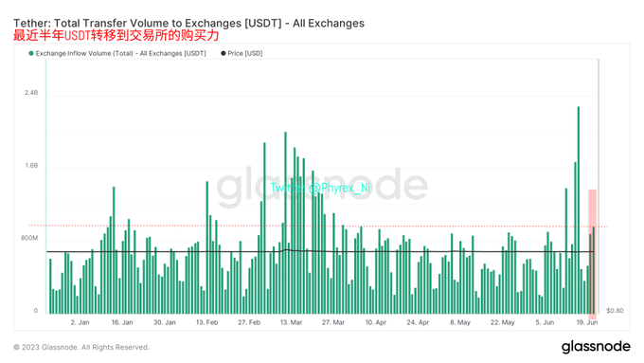Click the '30. Jan' date label
The image size is (644, 363).
pyautogui.click(x=165, y=322)
